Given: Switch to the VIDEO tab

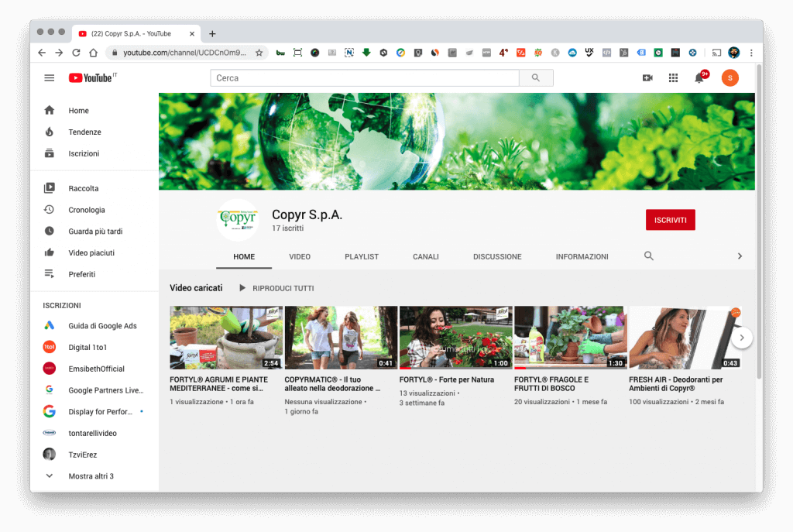Looking at the screenshot, I should (300, 256).
